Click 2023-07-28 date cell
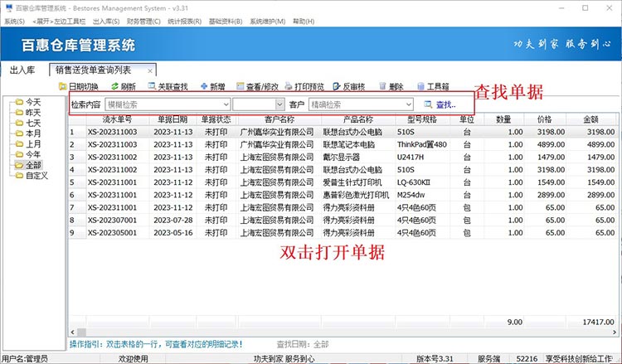 click(173, 220)
